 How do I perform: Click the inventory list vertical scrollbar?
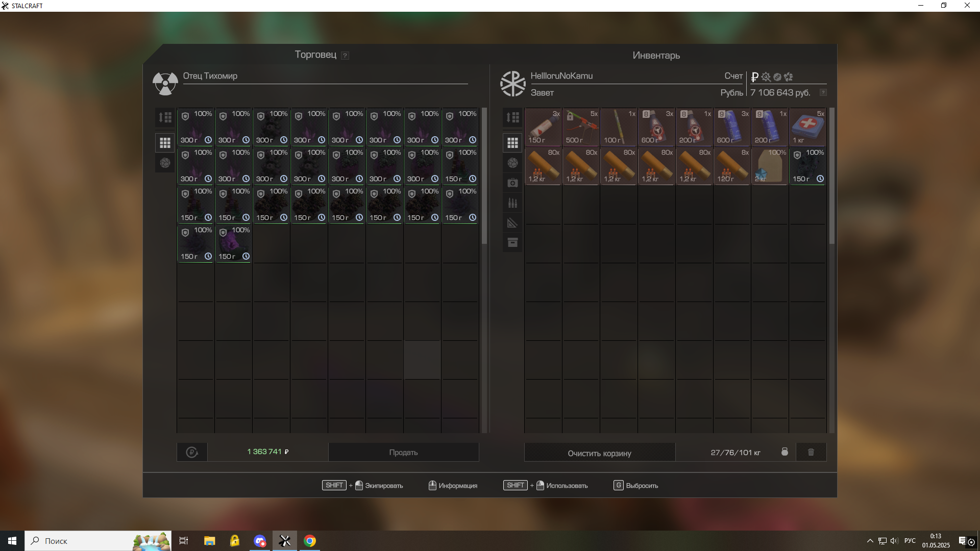[x=831, y=176]
